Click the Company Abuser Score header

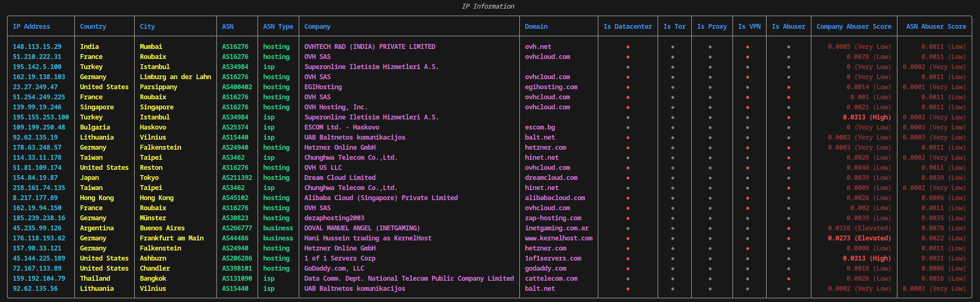854,26
